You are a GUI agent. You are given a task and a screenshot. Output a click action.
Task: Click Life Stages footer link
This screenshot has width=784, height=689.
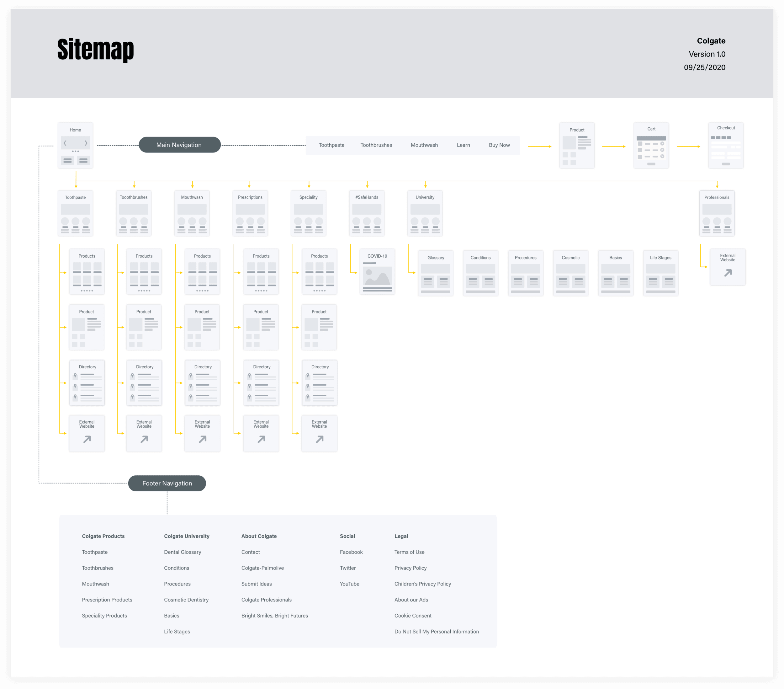pos(177,631)
